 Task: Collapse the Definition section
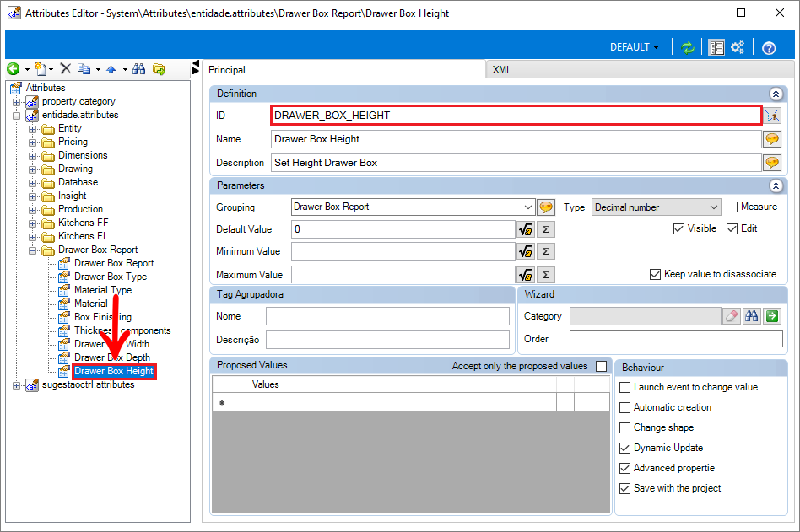(x=776, y=94)
